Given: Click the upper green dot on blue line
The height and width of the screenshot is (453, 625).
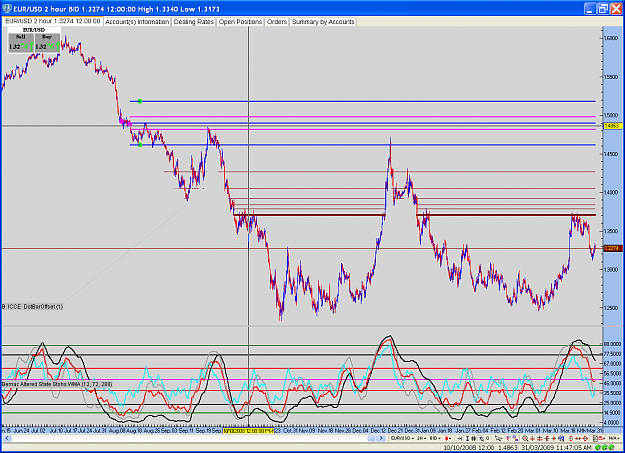Looking at the screenshot, I should coord(140,101).
